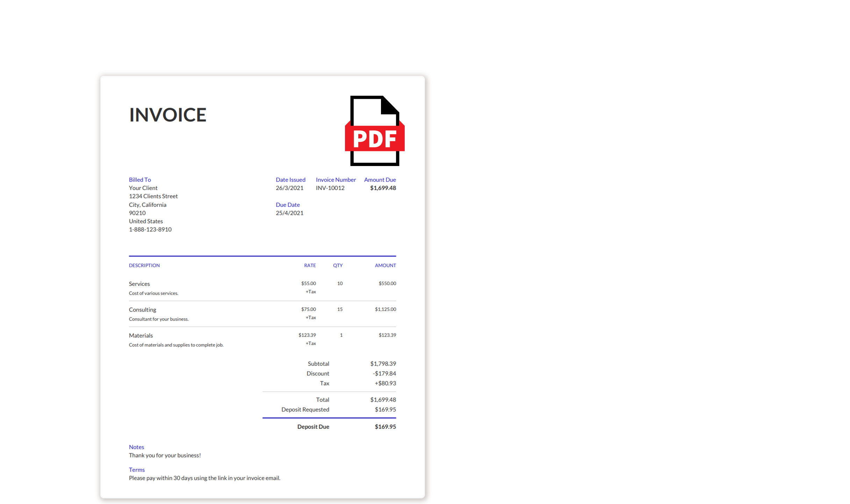Screen dimensions: 850x504
Task: Click the Amount Due label
Action: click(x=380, y=180)
